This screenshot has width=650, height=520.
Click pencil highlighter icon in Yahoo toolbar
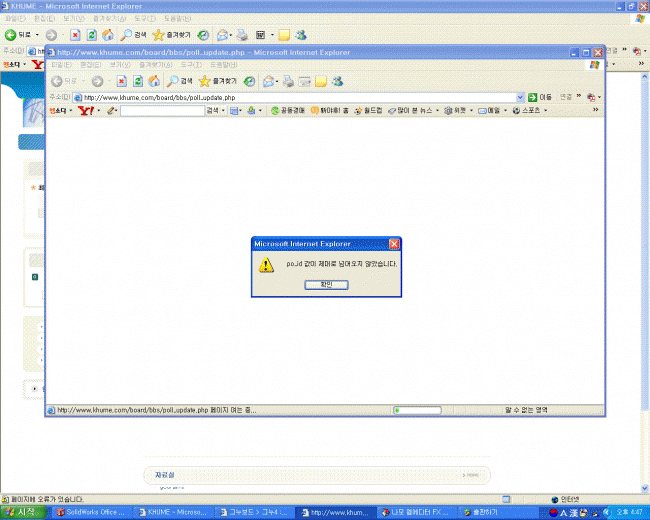coord(111,111)
